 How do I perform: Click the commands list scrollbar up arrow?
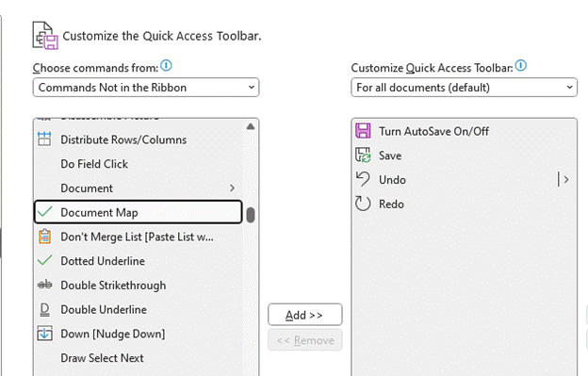tap(251, 126)
